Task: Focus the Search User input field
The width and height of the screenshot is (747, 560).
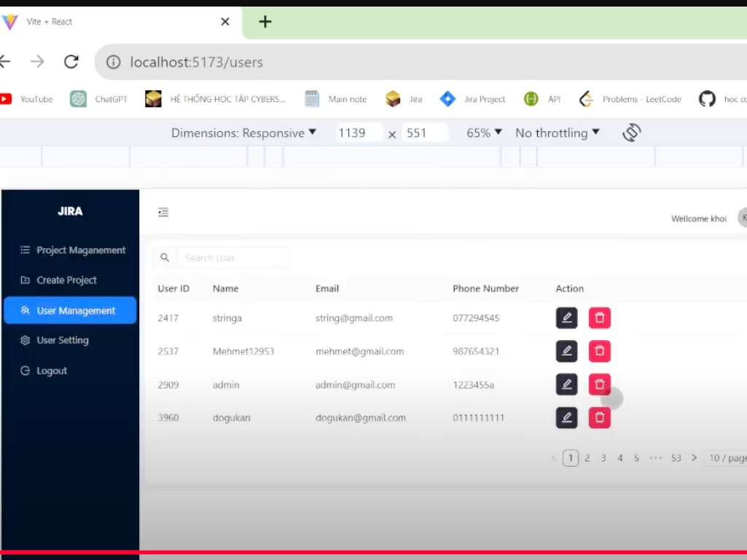Action: (233, 258)
